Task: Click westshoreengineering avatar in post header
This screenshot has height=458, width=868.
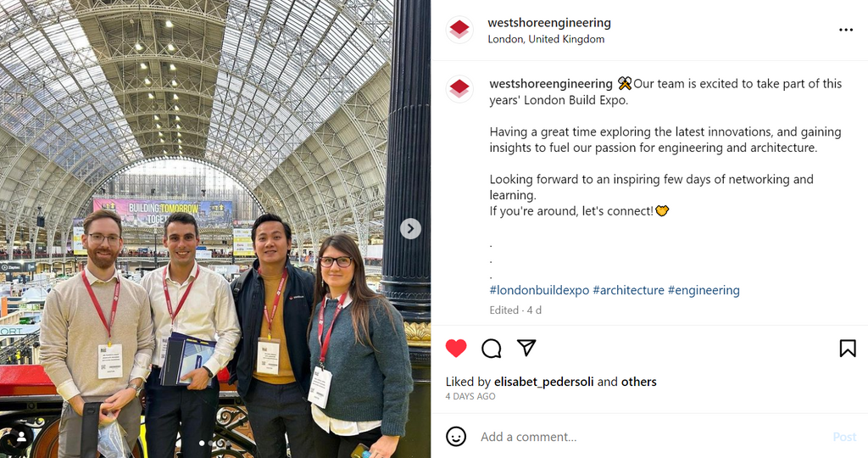Action: click(459, 30)
